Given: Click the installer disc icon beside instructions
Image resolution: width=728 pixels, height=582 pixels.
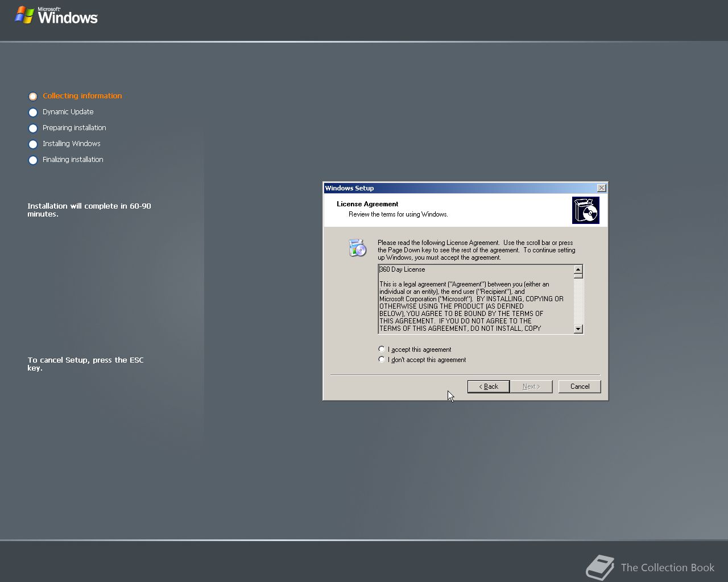Looking at the screenshot, I should click(x=358, y=248).
